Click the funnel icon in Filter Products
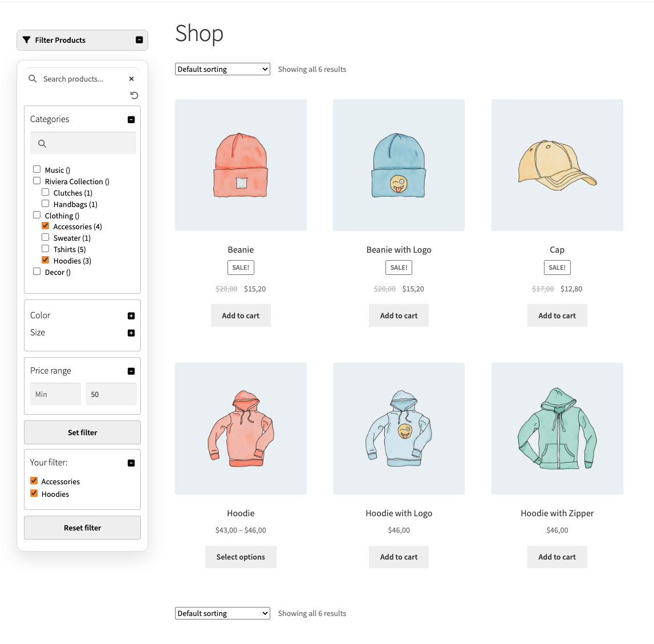This screenshot has width=654, height=644. (27, 40)
